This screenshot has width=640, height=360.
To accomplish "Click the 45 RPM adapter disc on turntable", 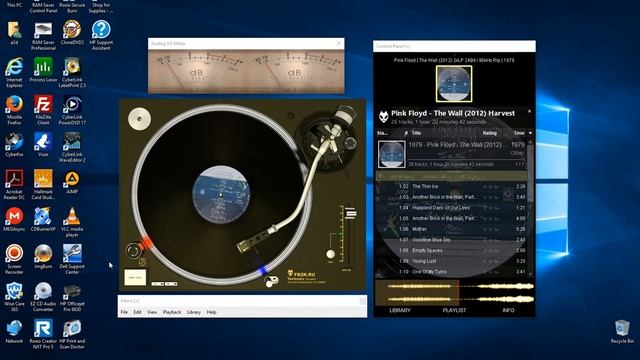I will pos(139,119).
